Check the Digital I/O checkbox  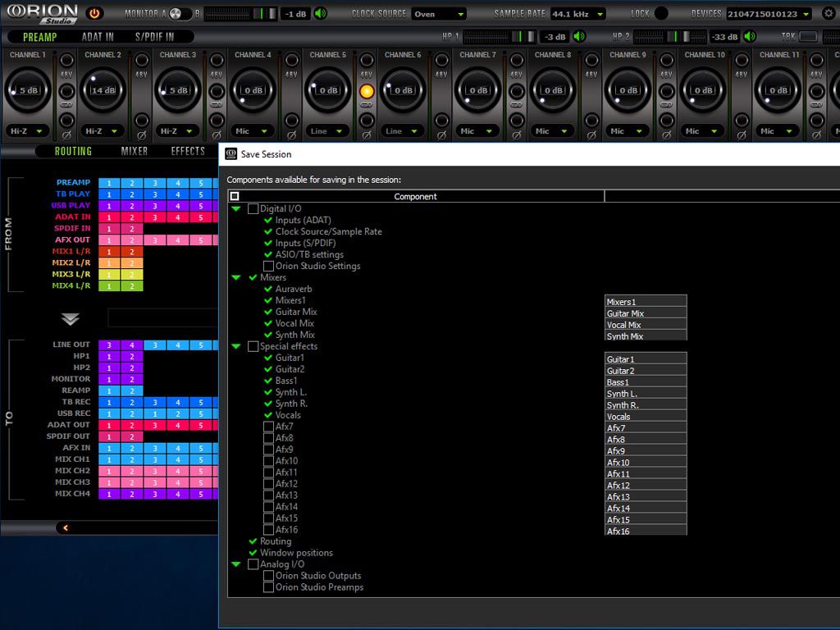coord(253,209)
